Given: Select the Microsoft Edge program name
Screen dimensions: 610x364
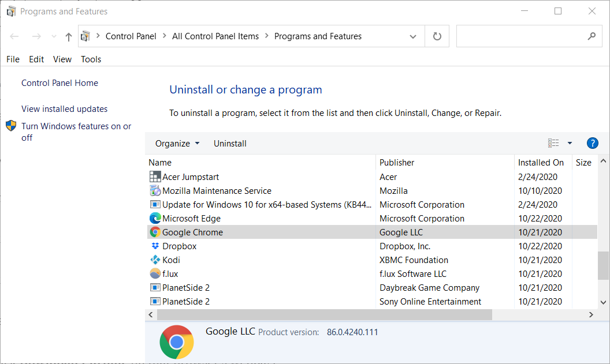Looking at the screenshot, I should coord(191,219).
